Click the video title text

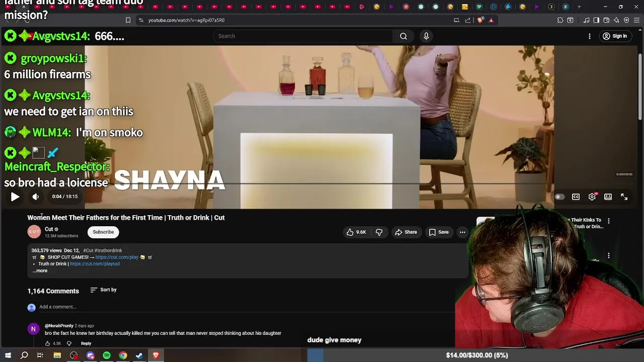coord(126,218)
